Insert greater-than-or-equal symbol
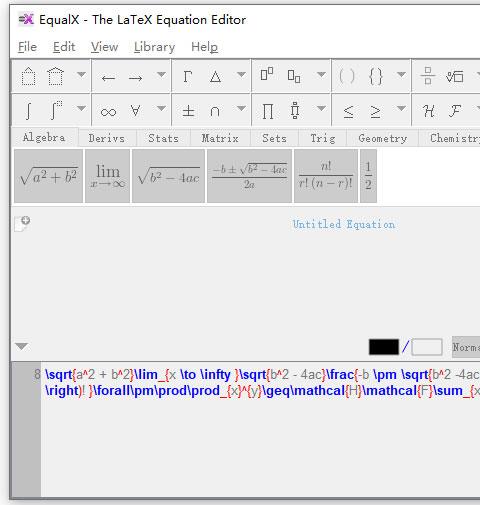 [x=375, y=111]
